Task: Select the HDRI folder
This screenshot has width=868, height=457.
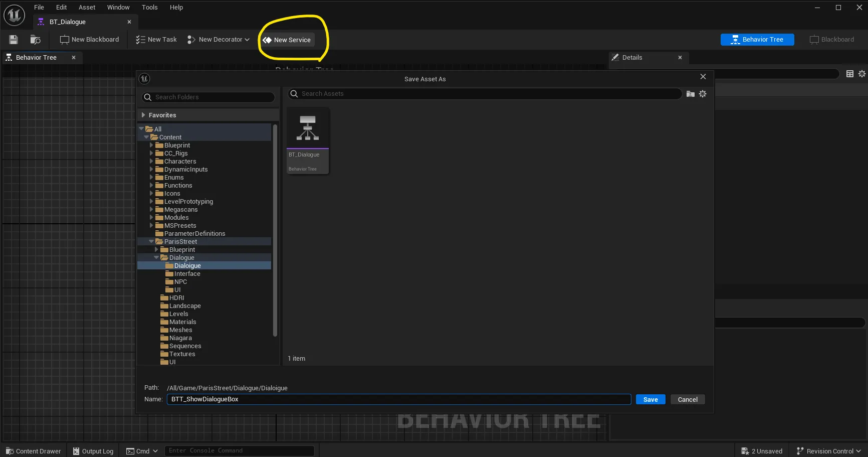Action: pos(176,298)
